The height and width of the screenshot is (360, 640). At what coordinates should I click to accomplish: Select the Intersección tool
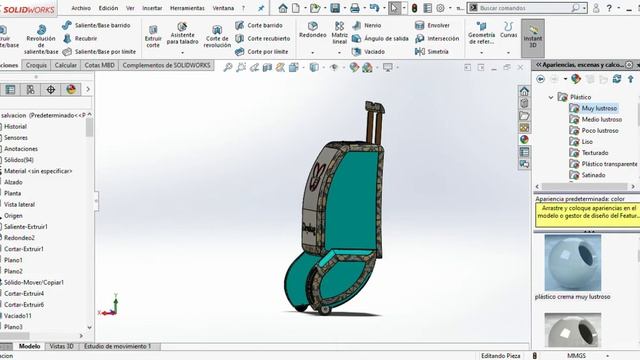[437, 38]
